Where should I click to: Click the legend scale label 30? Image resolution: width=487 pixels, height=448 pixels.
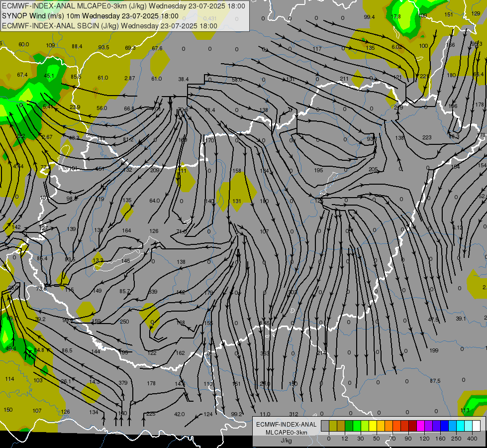tap(361, 439)
